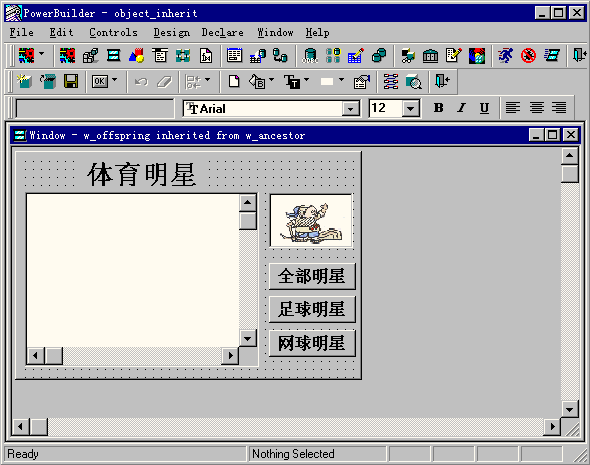
Task: Open the Arial font name dropdown
Action: (x=350, y=109)
